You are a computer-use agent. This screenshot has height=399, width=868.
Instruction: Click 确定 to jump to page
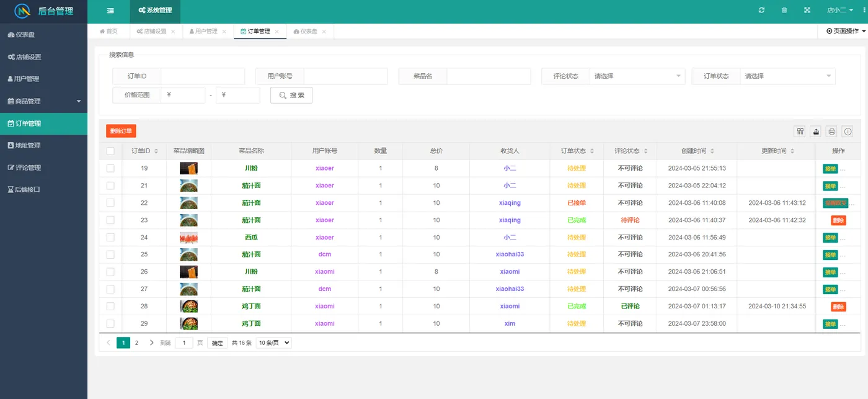pos(217,343)
